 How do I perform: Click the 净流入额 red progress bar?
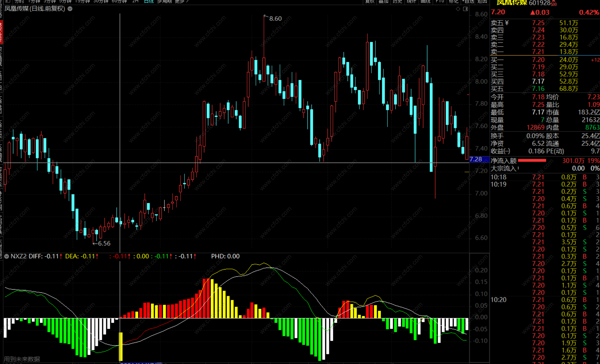point(532,161)
